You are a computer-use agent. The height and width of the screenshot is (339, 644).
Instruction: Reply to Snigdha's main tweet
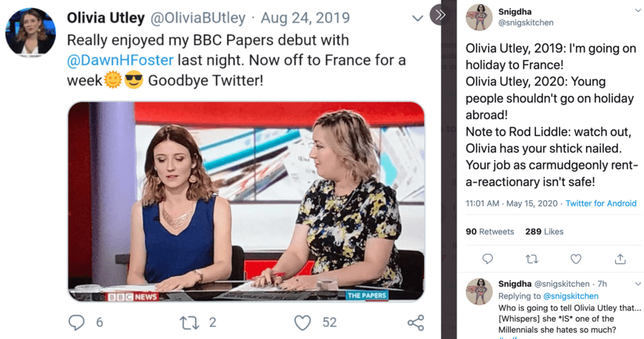(487, 259)
